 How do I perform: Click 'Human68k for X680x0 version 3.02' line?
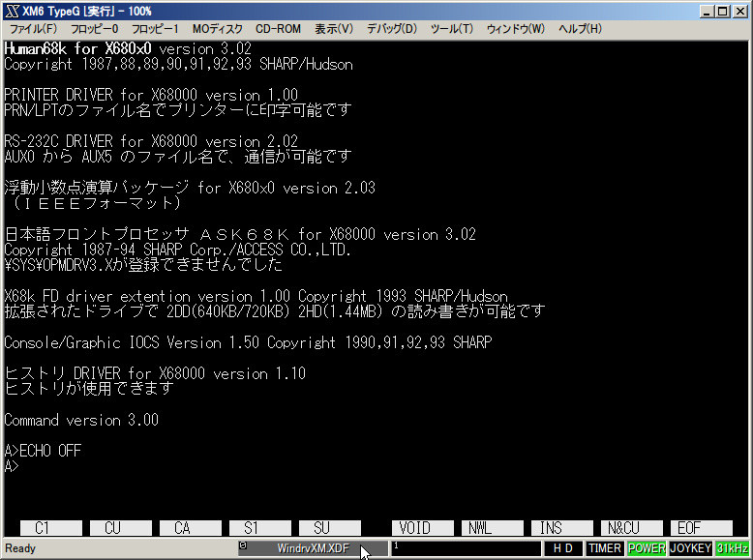pyautogui.click(x=128, y=48)
